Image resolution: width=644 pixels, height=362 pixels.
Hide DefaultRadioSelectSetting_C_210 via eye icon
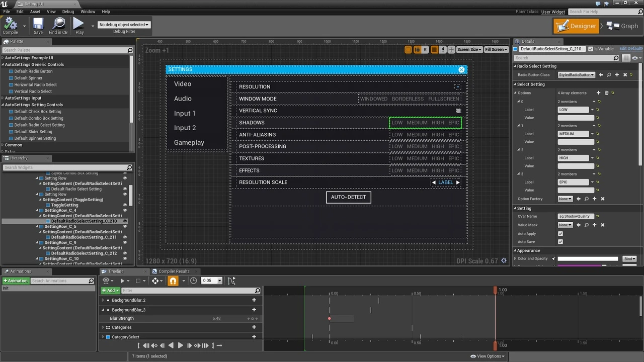pyautogui.click(x=125, y=221)
